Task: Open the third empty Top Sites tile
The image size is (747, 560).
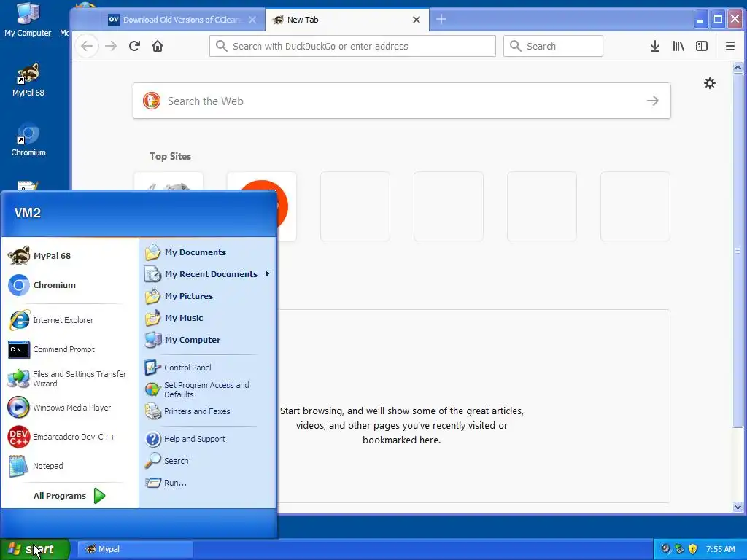Action: [x=542, y=206]
